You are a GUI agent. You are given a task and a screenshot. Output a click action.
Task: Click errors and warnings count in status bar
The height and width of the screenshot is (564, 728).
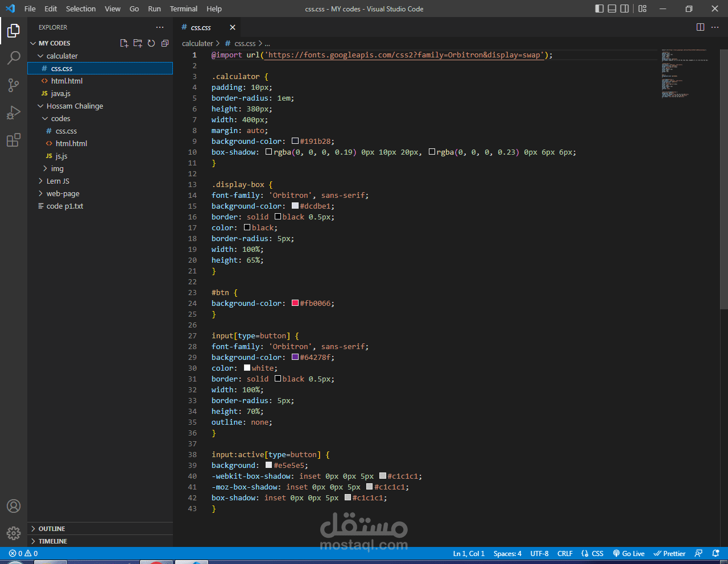23,553
